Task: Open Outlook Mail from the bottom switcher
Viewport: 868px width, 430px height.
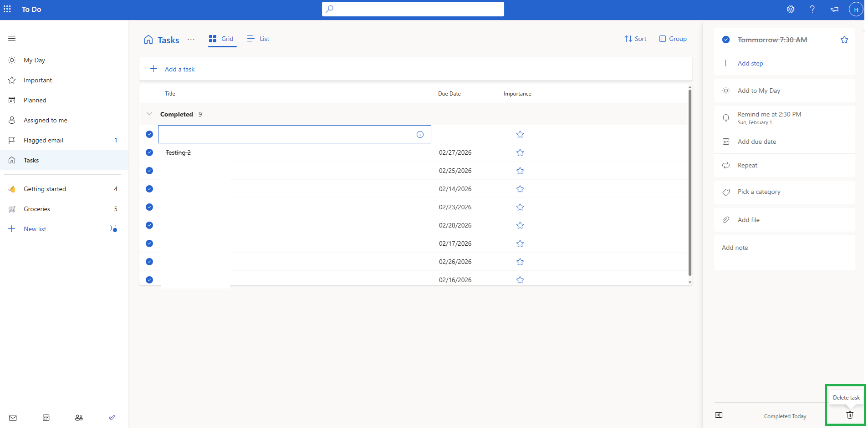Action: click(13, 418)
